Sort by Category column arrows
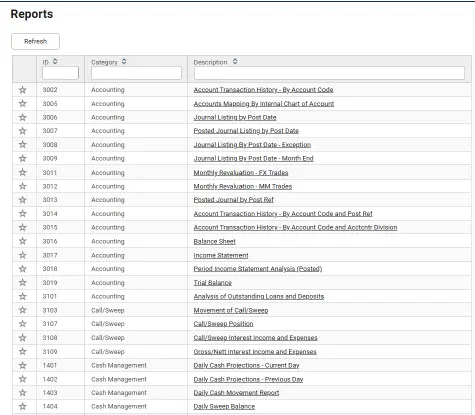 pyautogui.click(x=124, y=61)
